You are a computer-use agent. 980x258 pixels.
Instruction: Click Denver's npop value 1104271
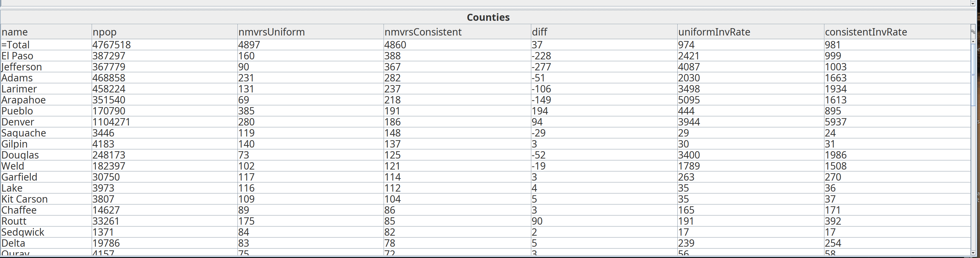point(164,122)
